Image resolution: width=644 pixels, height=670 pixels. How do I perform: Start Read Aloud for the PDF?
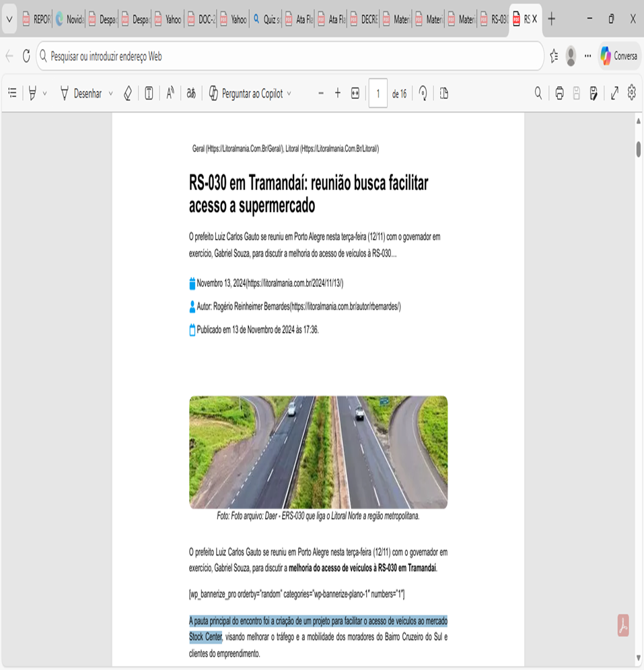point(170,94)
